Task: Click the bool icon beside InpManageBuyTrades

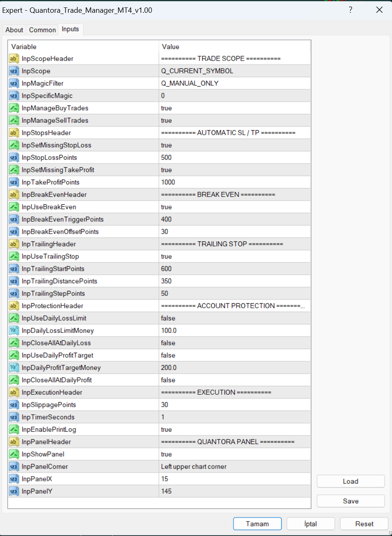Action: tap(14, 108)
